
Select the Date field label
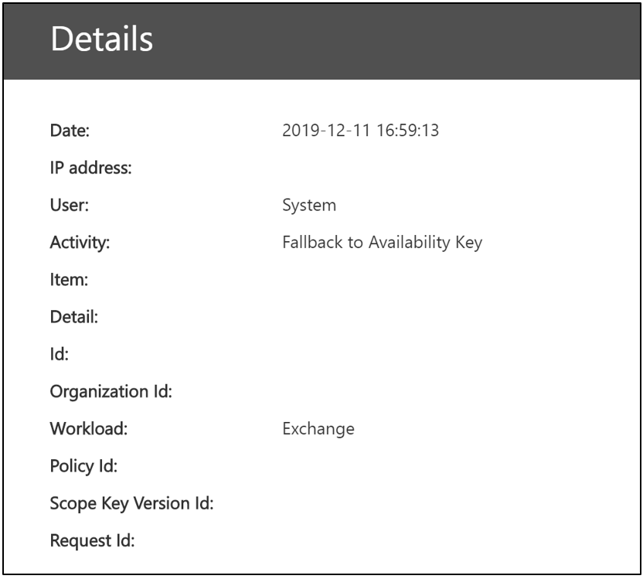(x=70, y=130)
